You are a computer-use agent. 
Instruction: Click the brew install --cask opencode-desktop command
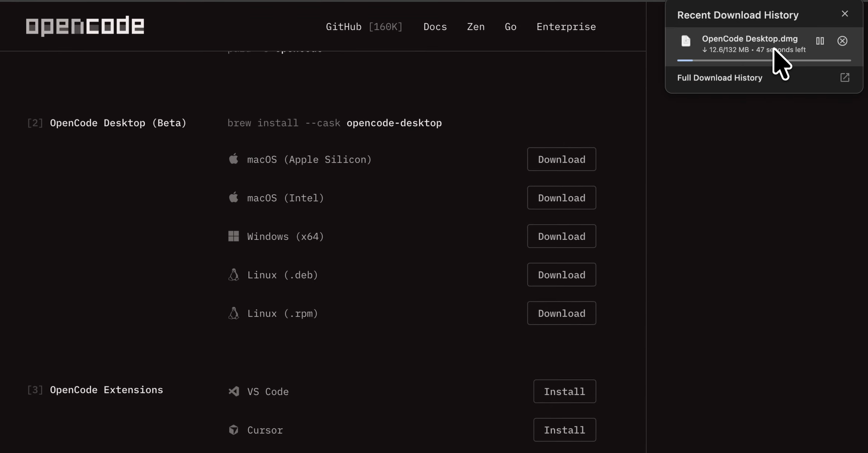click(x=334, y=123)
